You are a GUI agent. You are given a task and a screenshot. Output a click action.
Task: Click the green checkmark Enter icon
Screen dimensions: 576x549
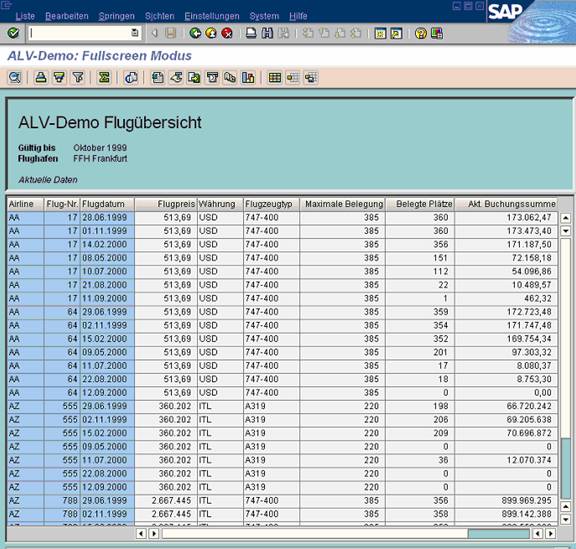coord(13,33)
